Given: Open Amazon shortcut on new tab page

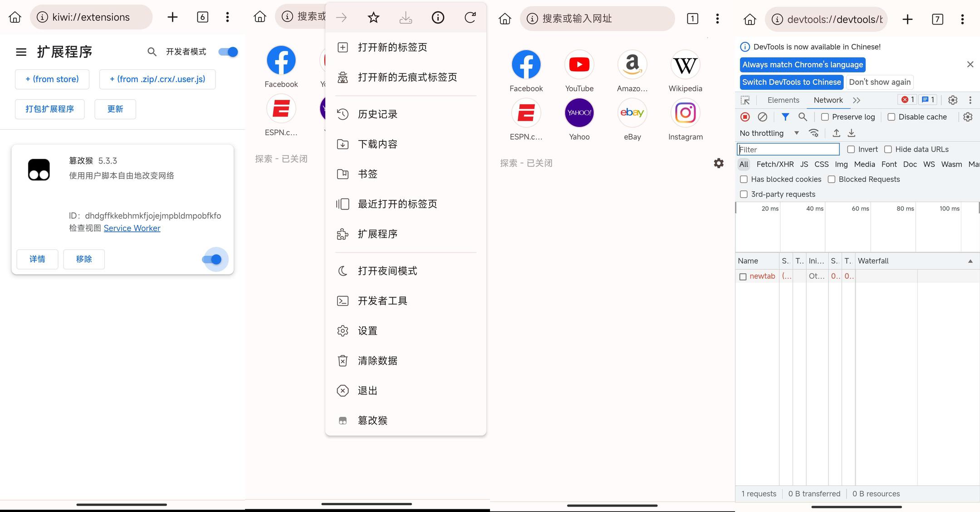Looking at the screenshot, I should [x=632, y=72].
